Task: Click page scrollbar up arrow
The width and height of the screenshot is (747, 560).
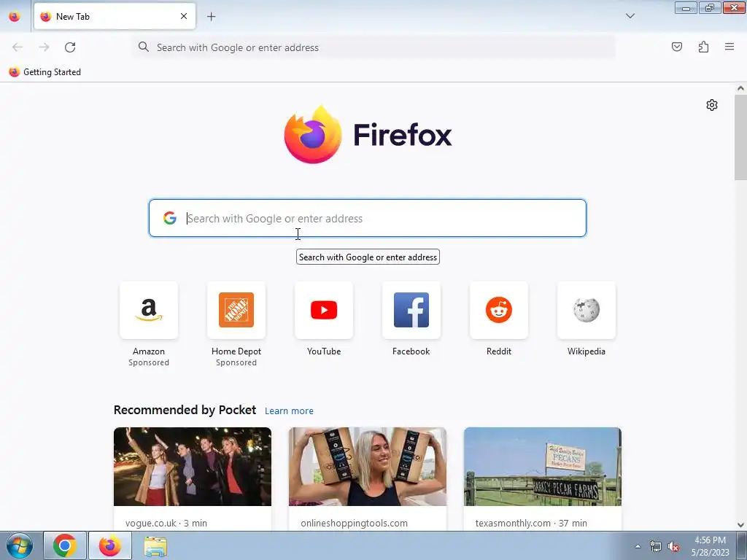Action: pos(740,88)
